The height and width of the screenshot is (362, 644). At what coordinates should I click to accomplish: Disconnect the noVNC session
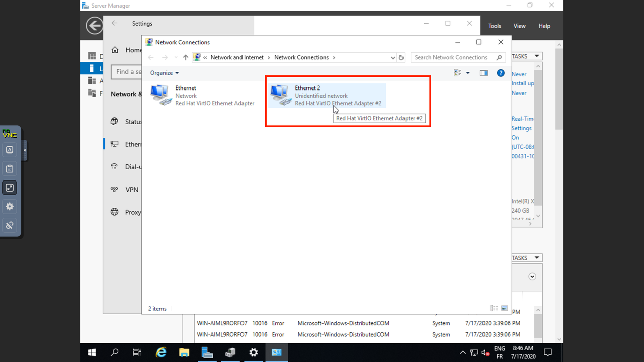(10, 225)
